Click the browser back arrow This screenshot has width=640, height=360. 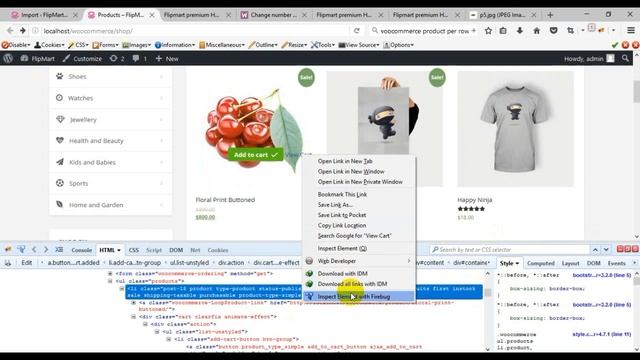coord(10,31)
